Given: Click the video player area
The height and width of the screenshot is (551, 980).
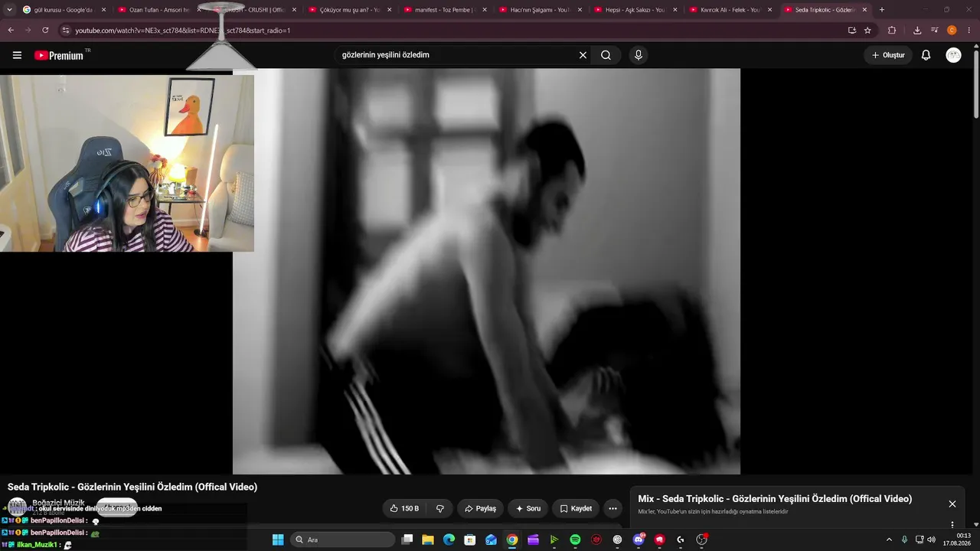Looking at the screenshot, I should pos(486,272).
